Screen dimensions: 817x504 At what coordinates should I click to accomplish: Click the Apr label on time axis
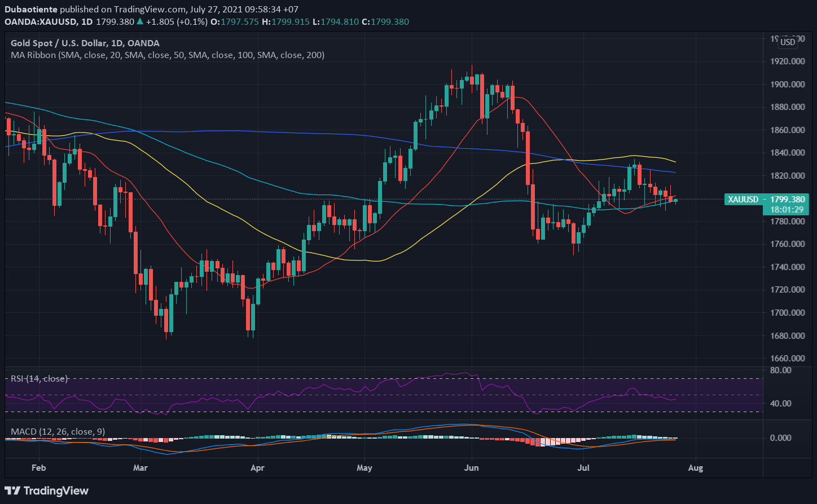point(258,468)
